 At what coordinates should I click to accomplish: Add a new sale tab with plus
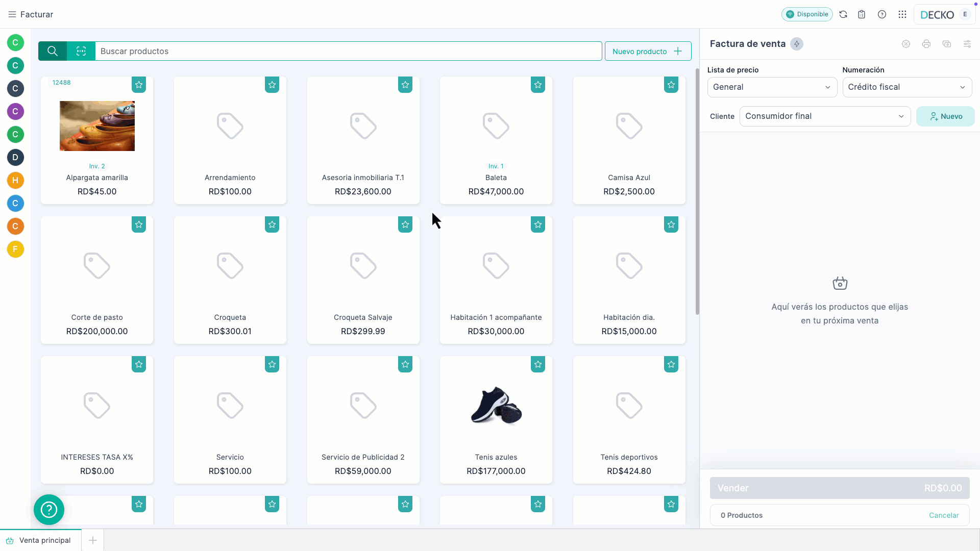click(93, 540)
